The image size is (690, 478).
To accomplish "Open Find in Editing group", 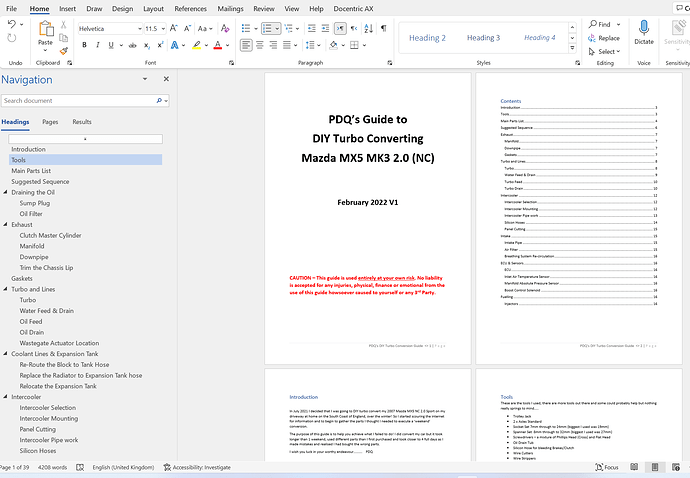I will 599,24.
